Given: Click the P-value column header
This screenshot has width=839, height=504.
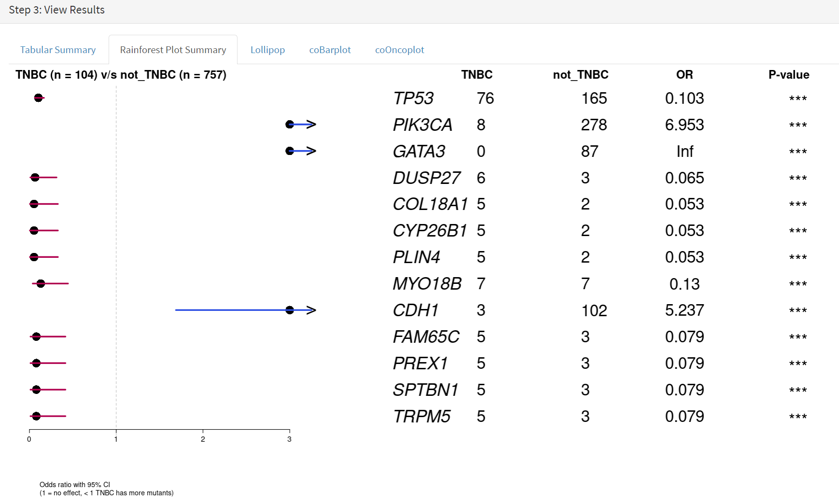Looking at the screenshot, I should point(789,75).
